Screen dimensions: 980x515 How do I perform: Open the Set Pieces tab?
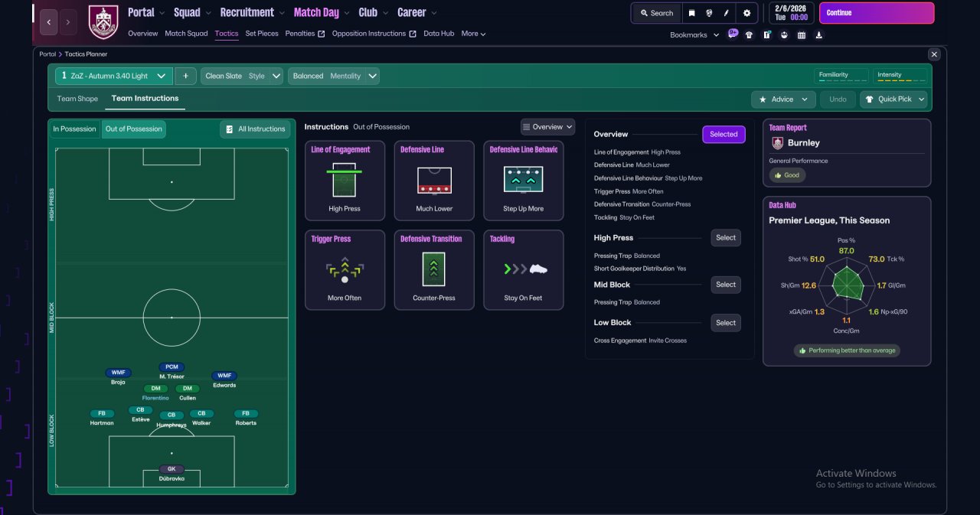tap(262, 34)
